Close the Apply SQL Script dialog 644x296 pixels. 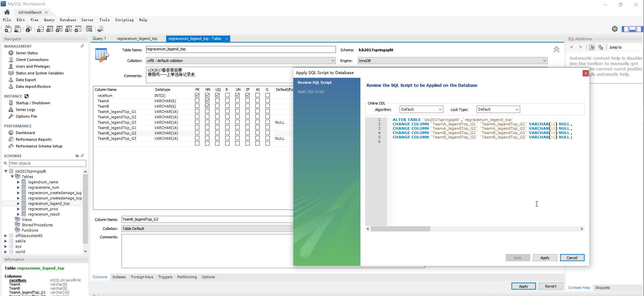coord(586,73)
